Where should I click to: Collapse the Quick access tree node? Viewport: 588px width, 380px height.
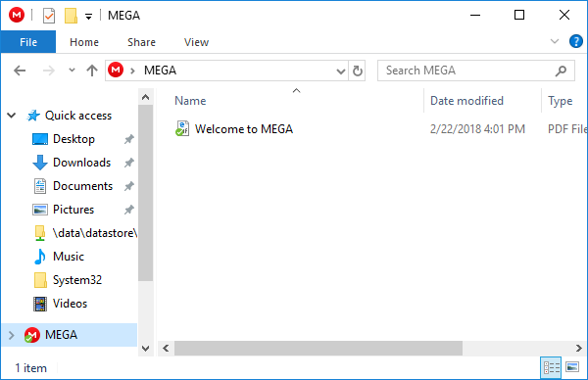click(12, 116)
